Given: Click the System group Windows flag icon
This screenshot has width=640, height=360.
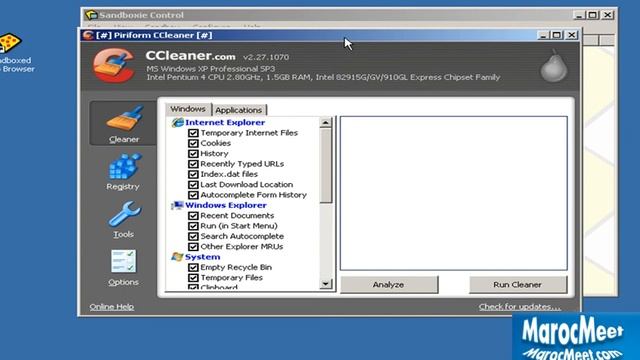Looking at the screenshot, I should coord(178,257).
